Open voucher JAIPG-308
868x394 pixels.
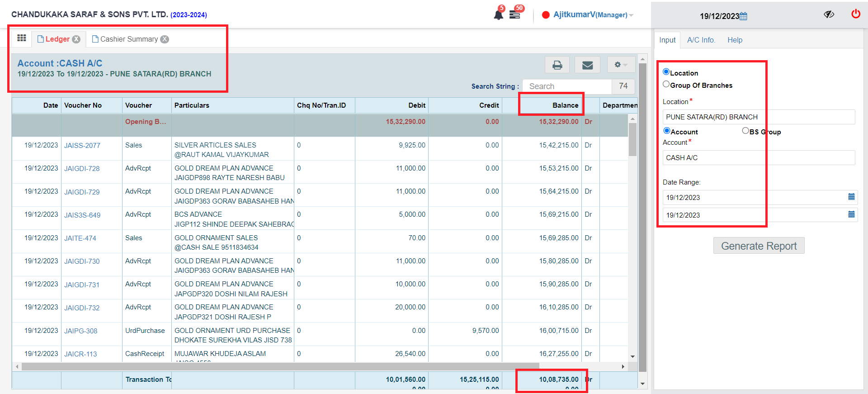(x=81, y=331)
